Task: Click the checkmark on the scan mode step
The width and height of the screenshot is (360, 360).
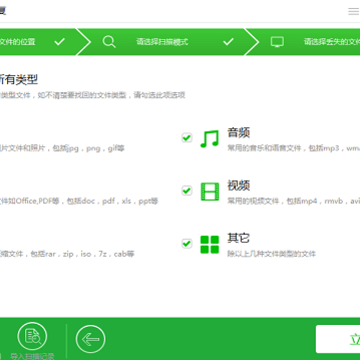Action: click(228, 42)
